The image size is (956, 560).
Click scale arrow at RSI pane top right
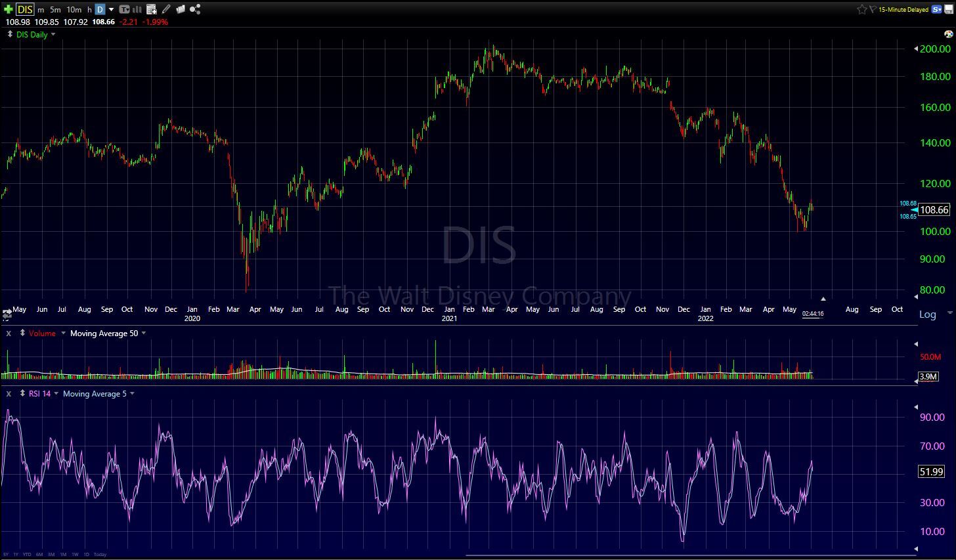click(x=916, y=407)
